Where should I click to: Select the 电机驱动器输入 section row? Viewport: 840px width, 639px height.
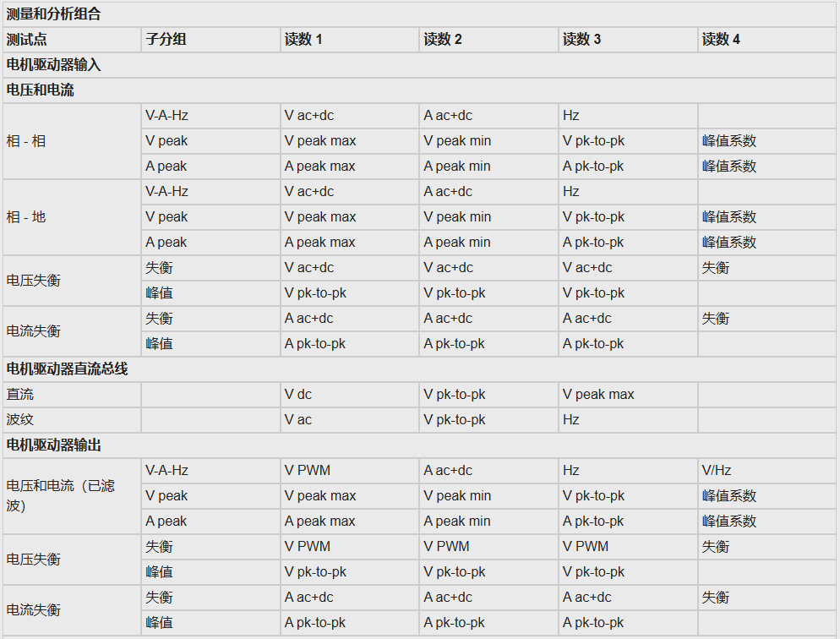pos(419,65)
